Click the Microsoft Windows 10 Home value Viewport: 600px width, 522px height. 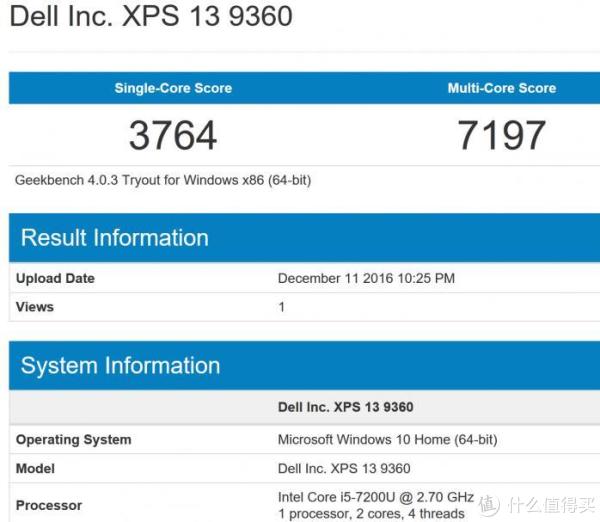click(x=387, y=439)
